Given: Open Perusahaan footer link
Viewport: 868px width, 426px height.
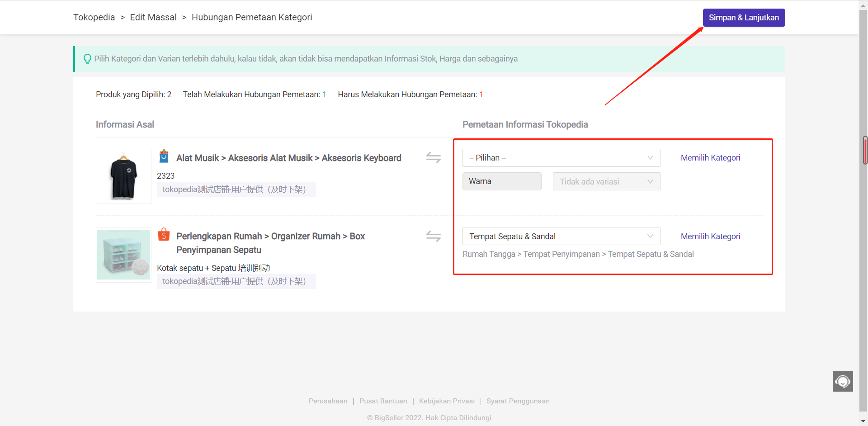Looking at the screenshot, I should (x=328, y=401).
